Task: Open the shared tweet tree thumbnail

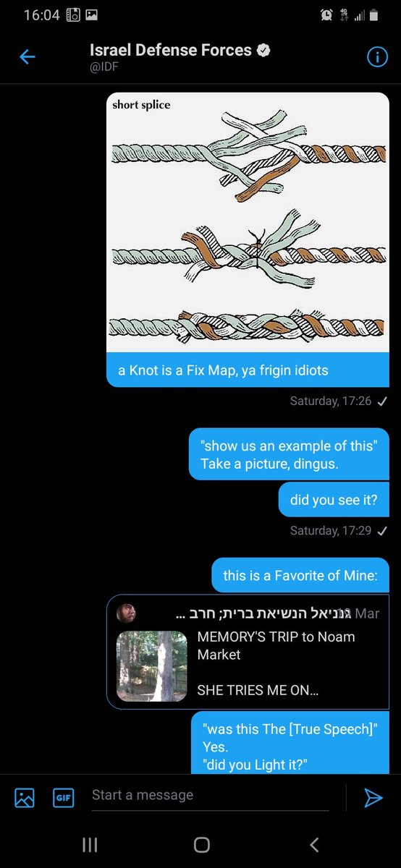Action: [152, 666]
